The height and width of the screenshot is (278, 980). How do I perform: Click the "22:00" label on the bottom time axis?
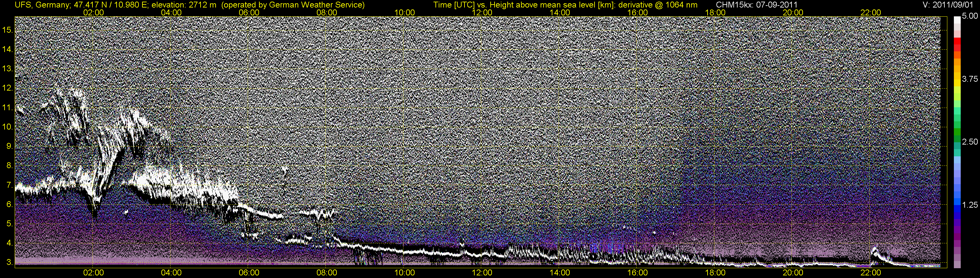(871, 273)
